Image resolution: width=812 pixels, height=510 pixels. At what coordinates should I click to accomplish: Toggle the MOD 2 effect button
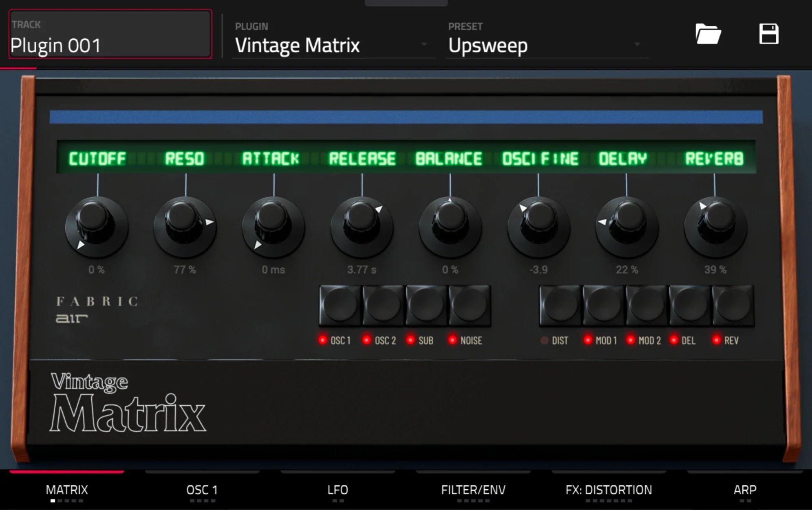pyautogui.click(x=647, y=306)
